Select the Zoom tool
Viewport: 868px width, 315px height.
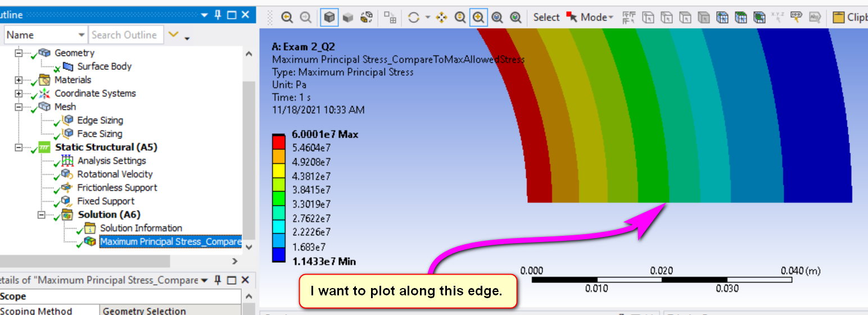(460, 17)
